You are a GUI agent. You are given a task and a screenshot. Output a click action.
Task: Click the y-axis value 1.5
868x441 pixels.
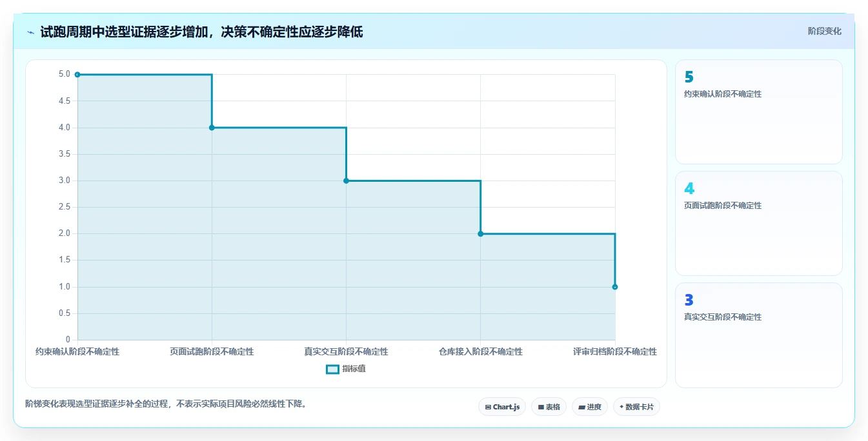click(x=64, y=260)
